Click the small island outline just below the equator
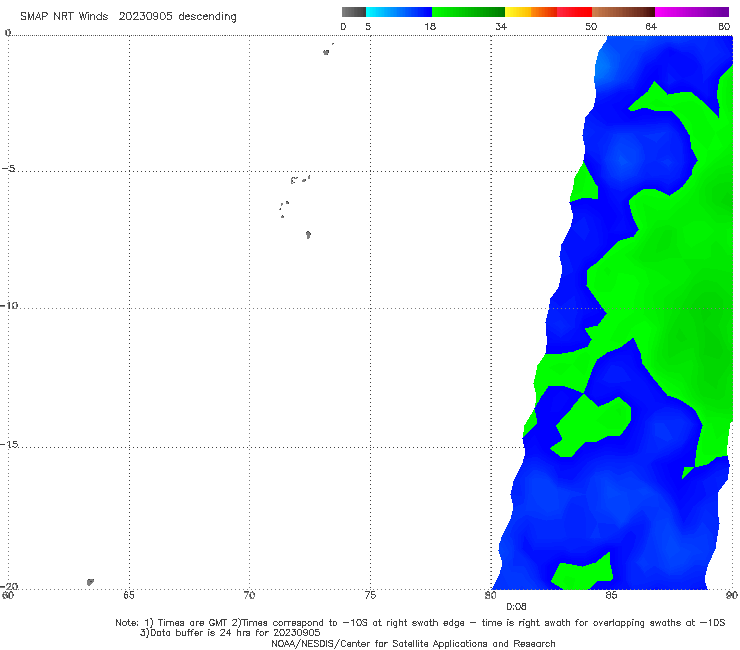 click(x=326, y=52)
